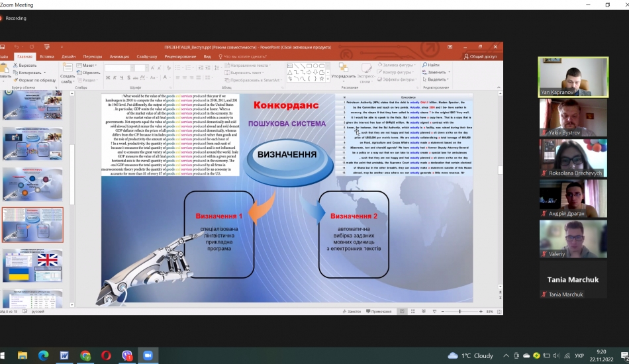The height and width of the screenshot is (364, 629).
Task: Open the Zoom app on the taskbar
Action: click(148, 355)
